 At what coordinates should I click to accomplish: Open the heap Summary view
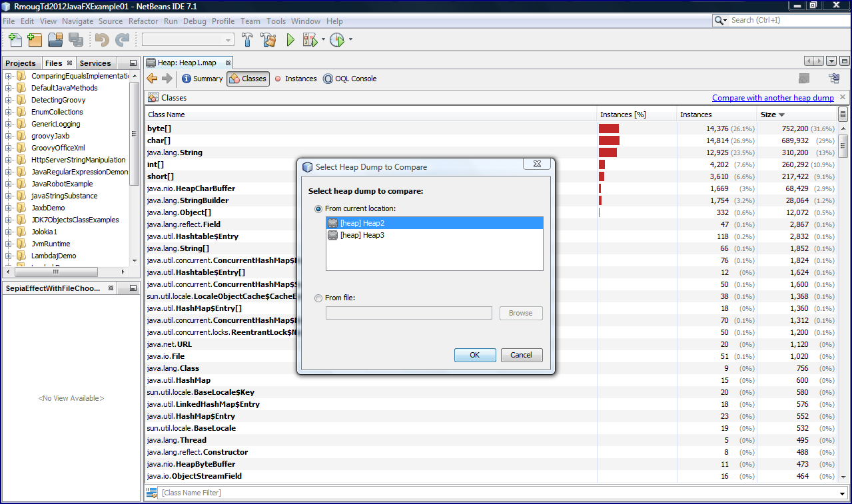(203, 79)
